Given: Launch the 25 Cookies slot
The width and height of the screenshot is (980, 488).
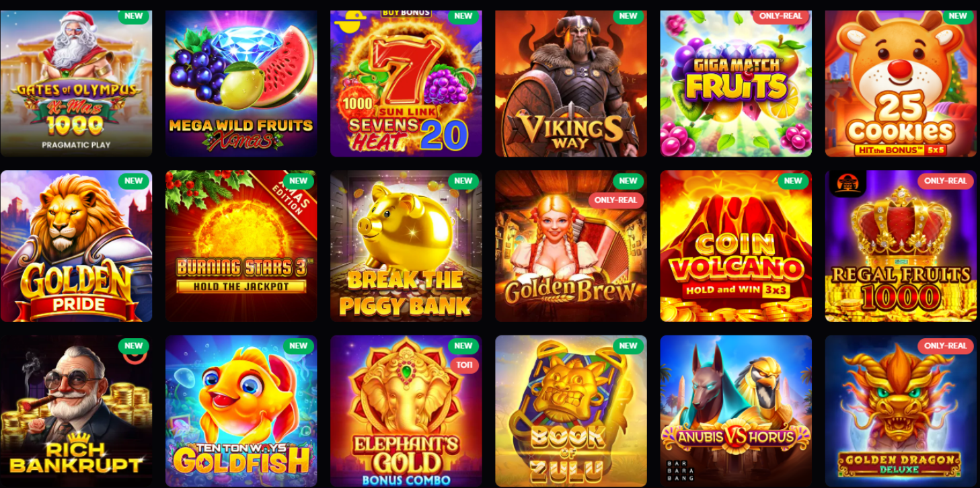Looking at the screenshot, I should tap(901, 83).
